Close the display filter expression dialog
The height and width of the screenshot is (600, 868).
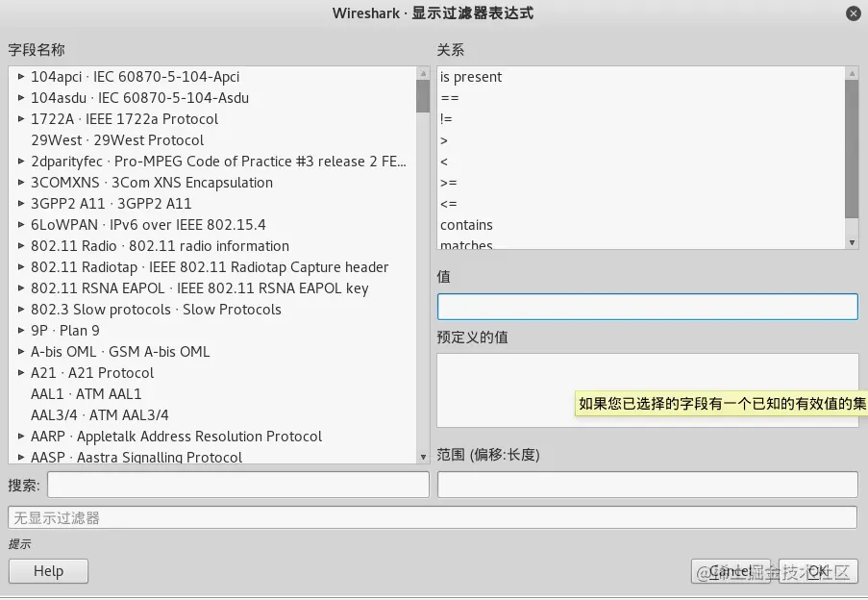click(x=853, y=13)
